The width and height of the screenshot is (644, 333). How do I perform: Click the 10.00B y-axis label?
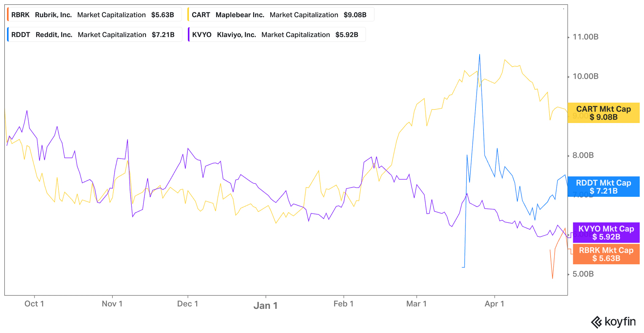(x=585, y=76)
